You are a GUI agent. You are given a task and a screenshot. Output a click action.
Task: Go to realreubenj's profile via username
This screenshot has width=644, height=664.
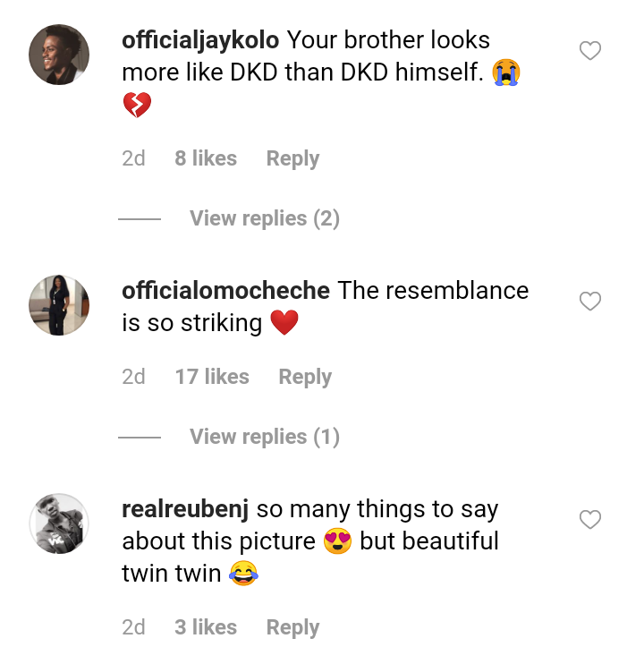185,509
